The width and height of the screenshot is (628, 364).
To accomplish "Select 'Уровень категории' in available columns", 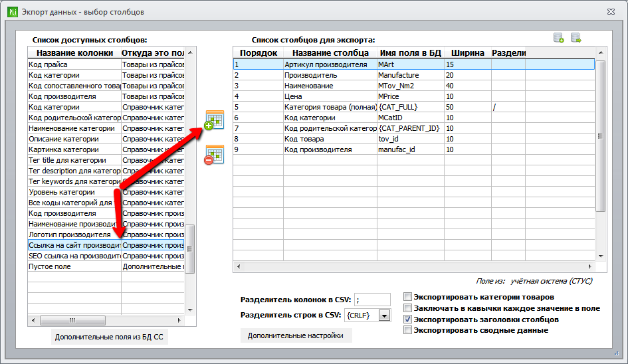I will click(x=106, y=192).
